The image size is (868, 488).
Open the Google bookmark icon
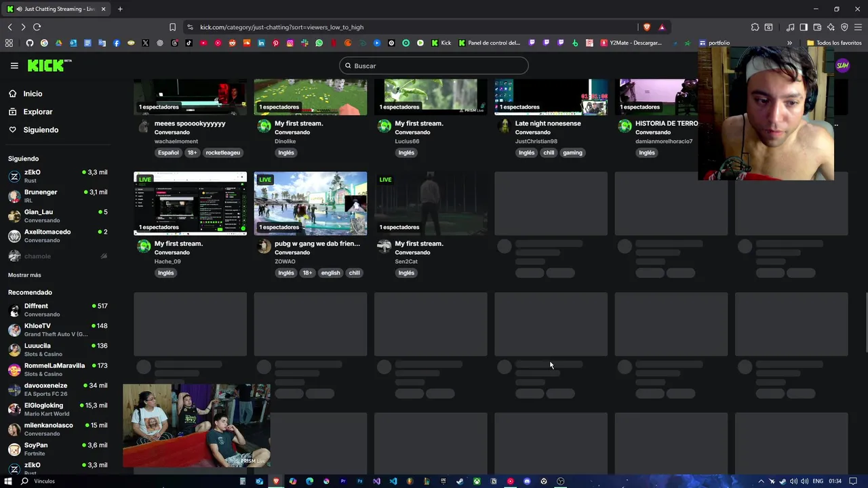click(44, 43)
